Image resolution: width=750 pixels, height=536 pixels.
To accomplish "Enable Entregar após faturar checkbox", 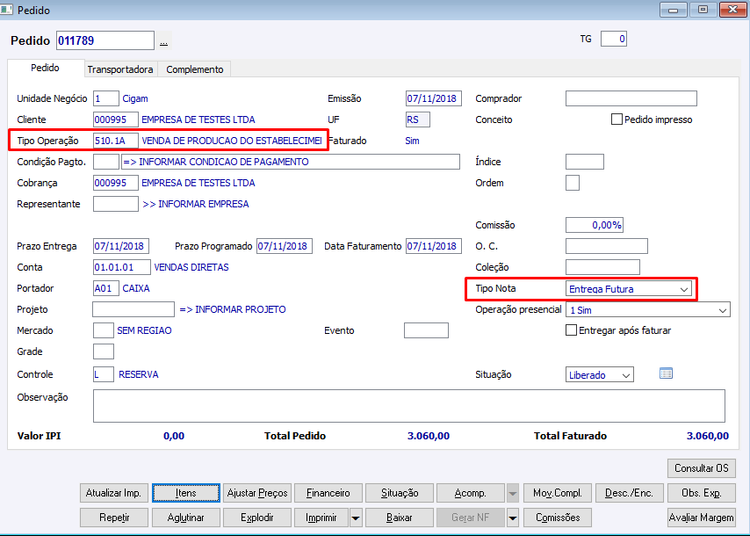I will [x=571, y=330].
